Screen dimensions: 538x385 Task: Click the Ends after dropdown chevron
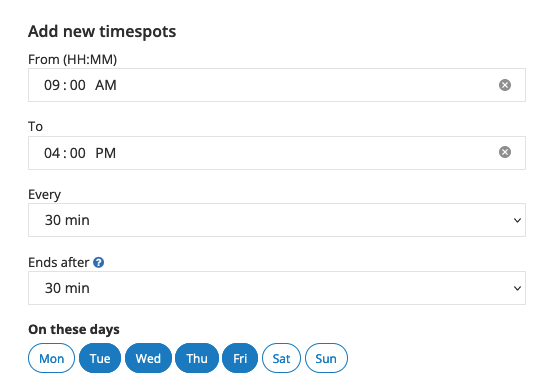[x=517, y=288]
